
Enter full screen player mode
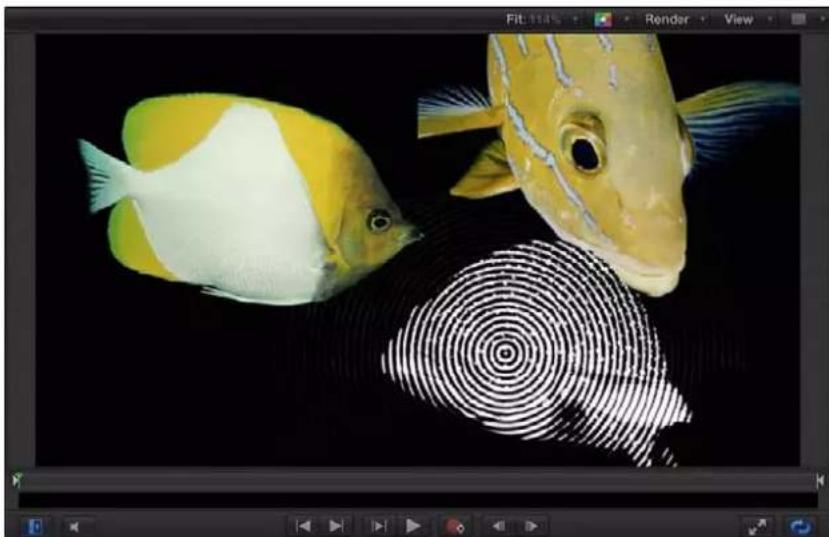coord(758,526)
